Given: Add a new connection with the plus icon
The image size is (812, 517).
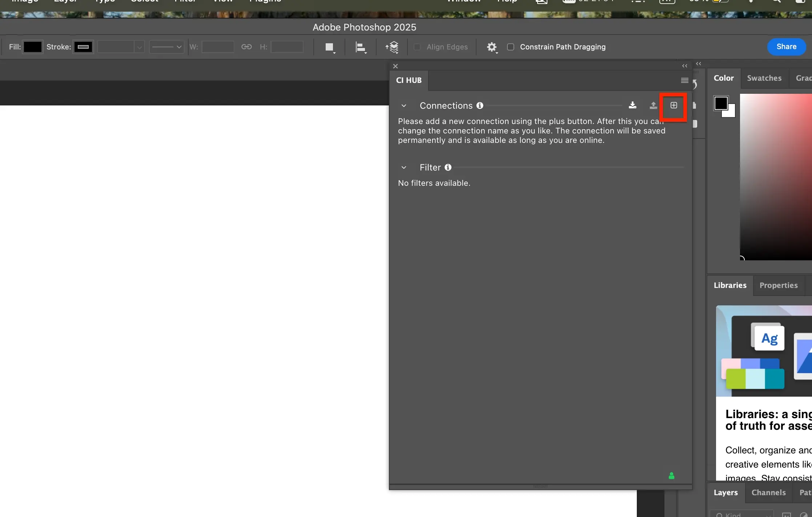Looking at the screenshot, I should [674, 105].
